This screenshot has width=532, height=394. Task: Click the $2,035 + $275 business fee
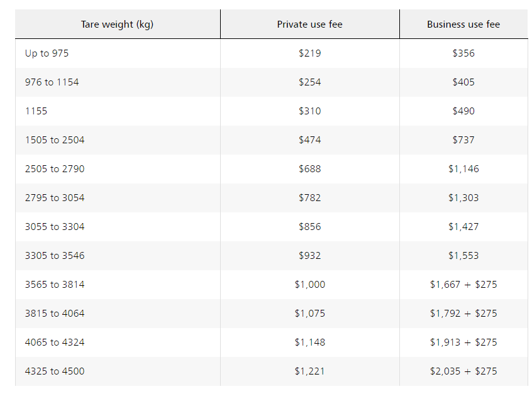point(463,371)
